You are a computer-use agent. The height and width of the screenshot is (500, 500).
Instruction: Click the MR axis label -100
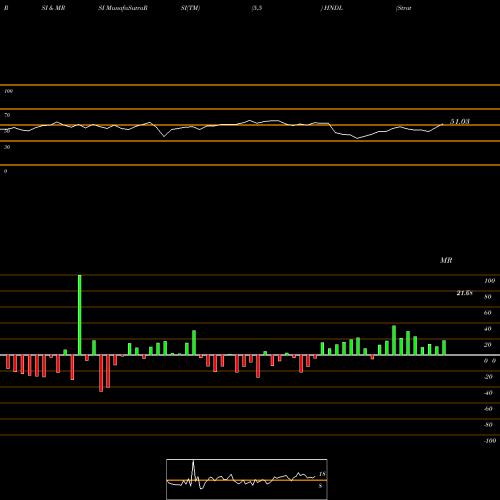coord(489,441)
